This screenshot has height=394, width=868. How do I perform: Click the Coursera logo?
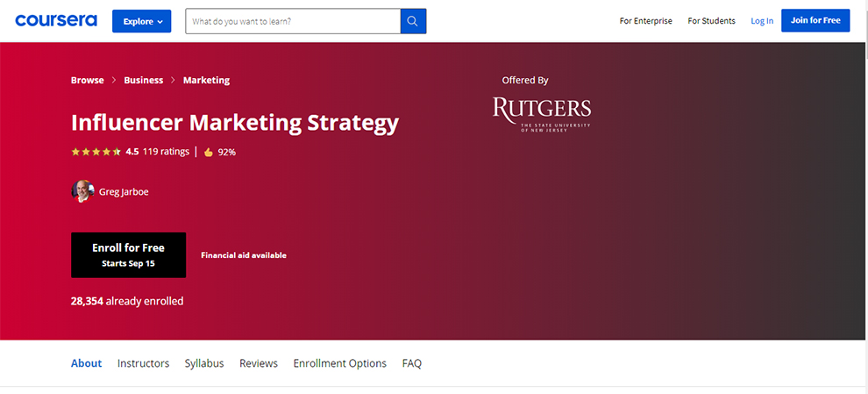tap(56, 20)
